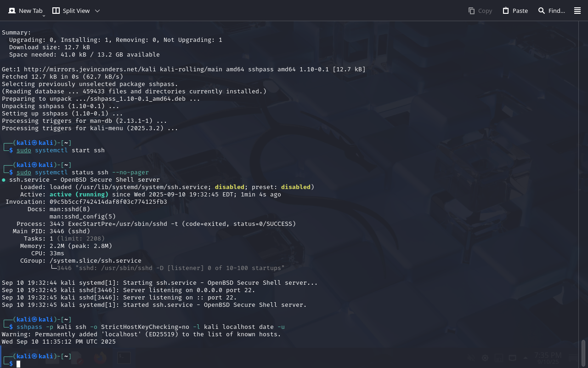Click 'Server listening on 0.0.0.0 port 22' line
Image resolution: width=588 pixels, height=368 pixels.
click(x=129, y=290)
